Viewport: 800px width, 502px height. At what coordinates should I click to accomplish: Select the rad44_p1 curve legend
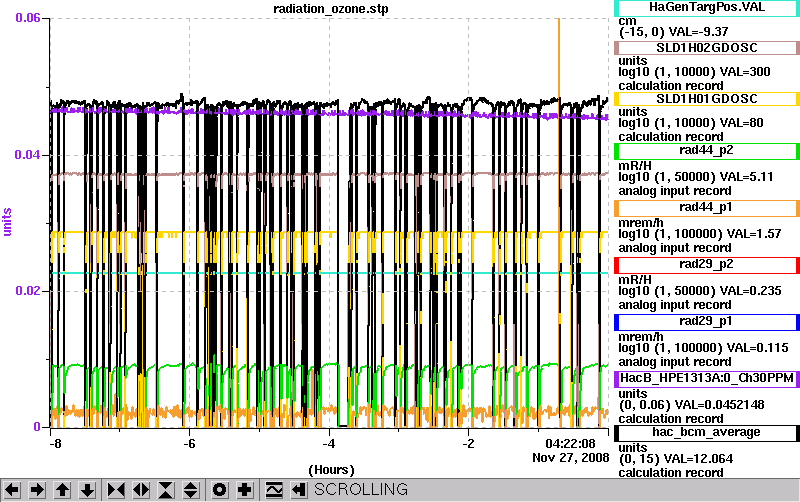click(x=707, y=208)
